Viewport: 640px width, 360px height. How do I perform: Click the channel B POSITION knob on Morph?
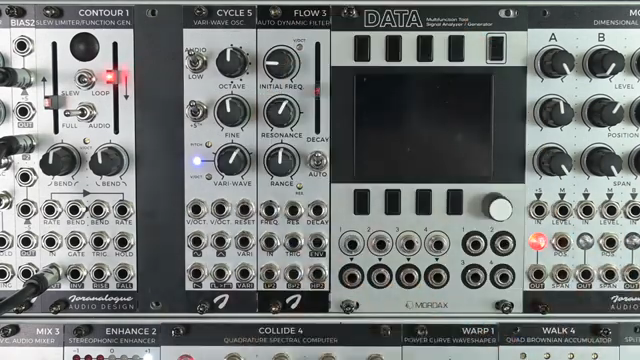pyautogui.click(x=604, y=113)
